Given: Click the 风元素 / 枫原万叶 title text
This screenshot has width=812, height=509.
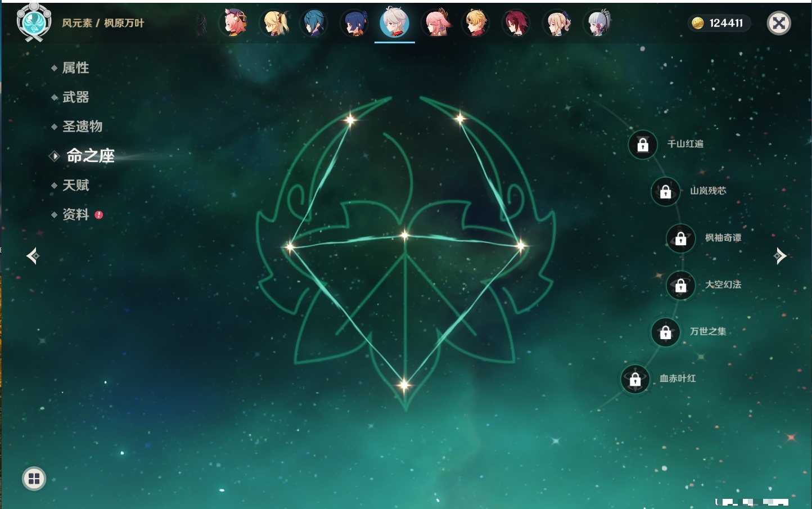Looking at the screenshot, I should 103,23.
